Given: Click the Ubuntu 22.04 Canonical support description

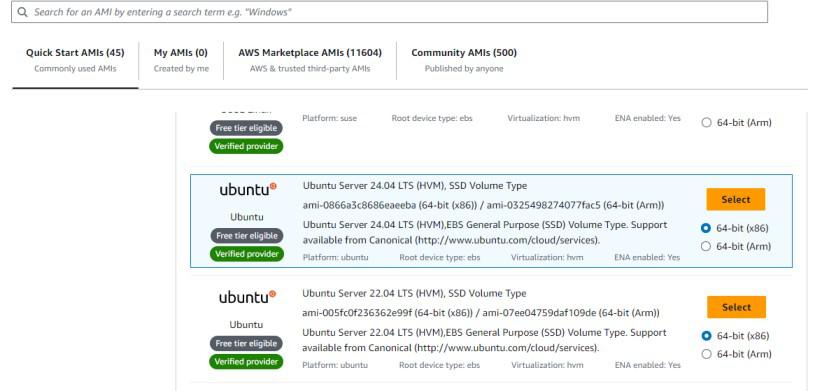Looking at the screenshot, I should point(484,340).
